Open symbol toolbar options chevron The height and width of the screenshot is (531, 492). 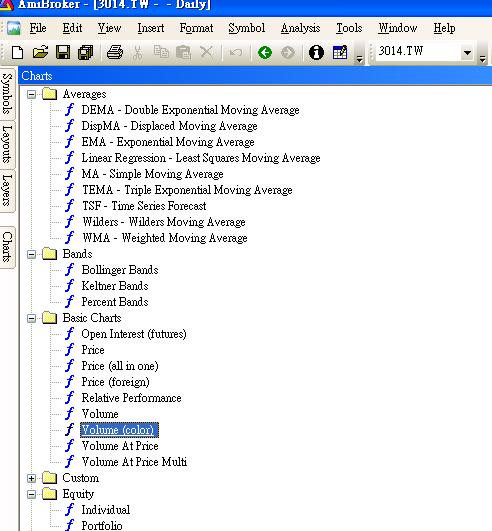pos(483,60)
